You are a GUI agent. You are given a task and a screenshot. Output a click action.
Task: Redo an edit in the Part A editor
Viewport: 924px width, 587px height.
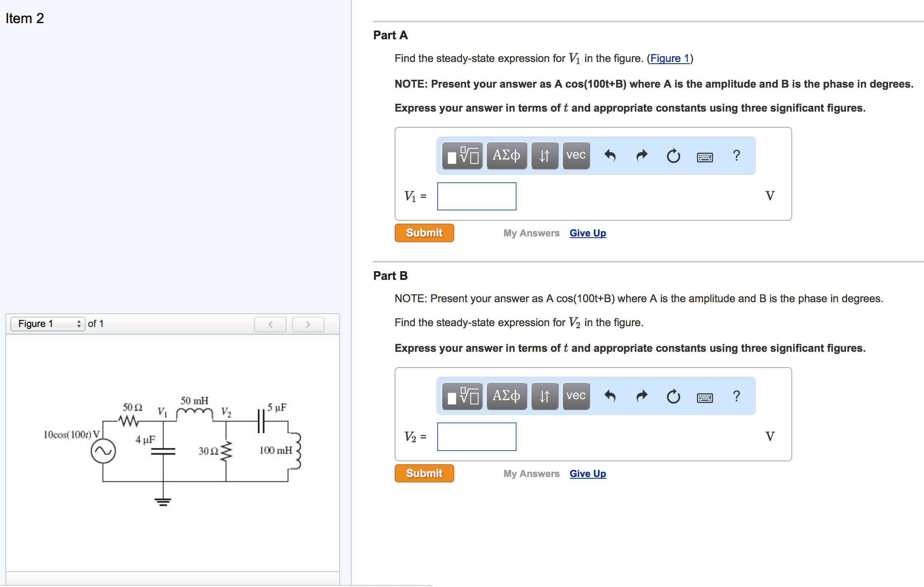(641, 155)
